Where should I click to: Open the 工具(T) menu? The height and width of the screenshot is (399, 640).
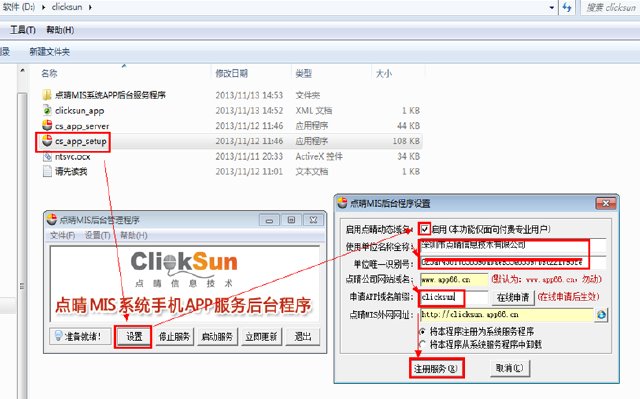(x=22, y=30)
